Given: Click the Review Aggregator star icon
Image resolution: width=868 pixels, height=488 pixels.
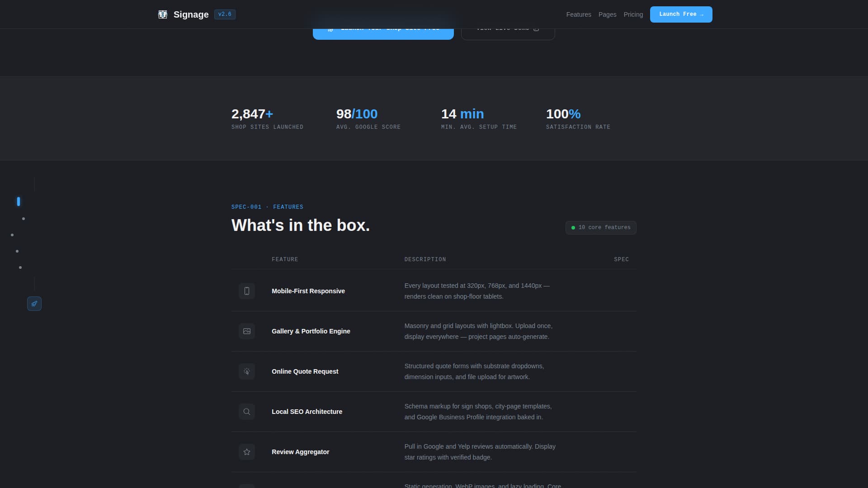Looking at the screenshot, I should [x=247, y=452].
